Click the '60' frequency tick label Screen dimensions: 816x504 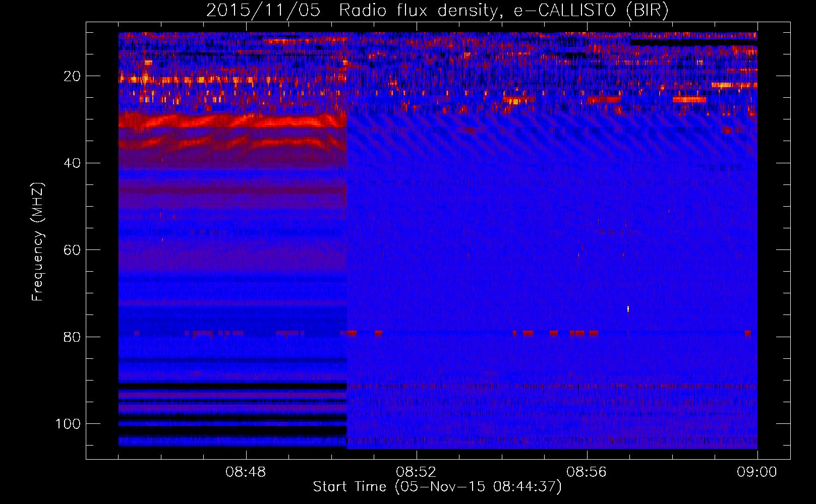[73, 250]
